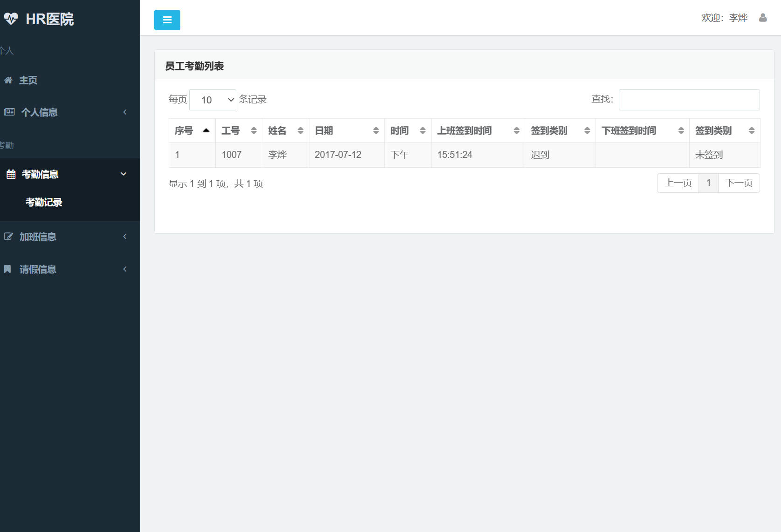The width and height of the screenshot is (781, 532).
Task: Click the 查找 search input field
Action: point(689,100)
